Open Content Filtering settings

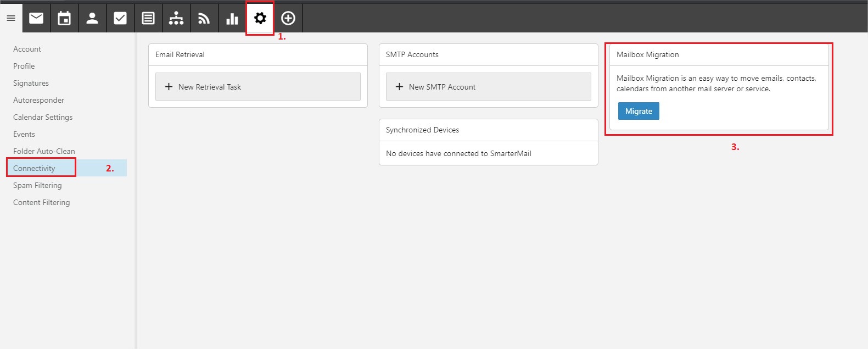coord(42,202)
